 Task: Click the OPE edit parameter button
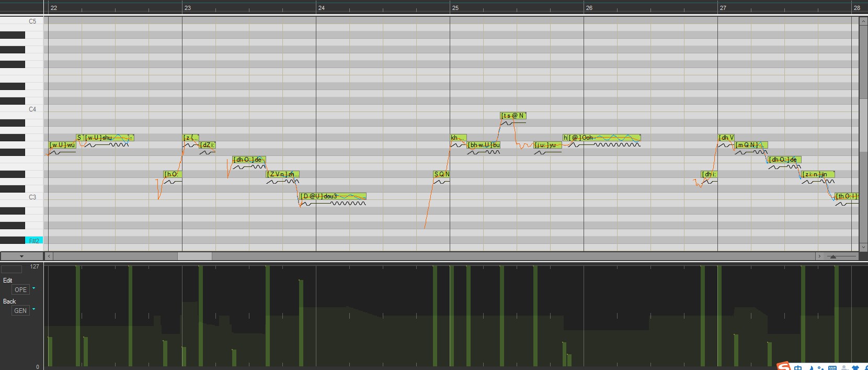[x=20, y=289]
